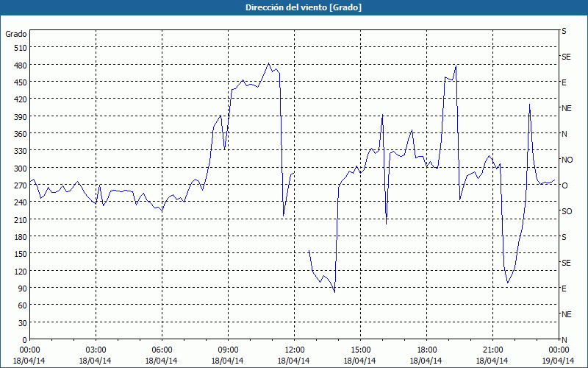This screenshot has width=588, height=368.
Task: Click the 120 degree axis label
Action: pos(21,271)
